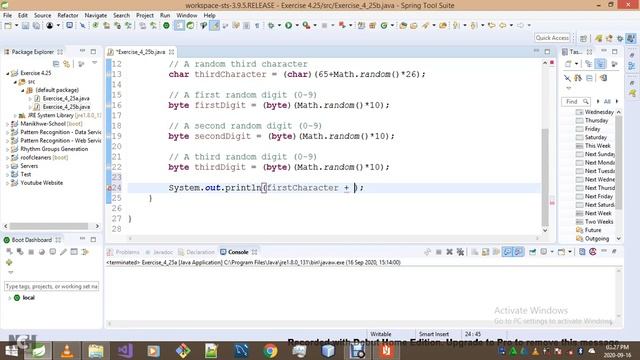Expand the Rhythm Groups Generation project

tap(7, 149)
